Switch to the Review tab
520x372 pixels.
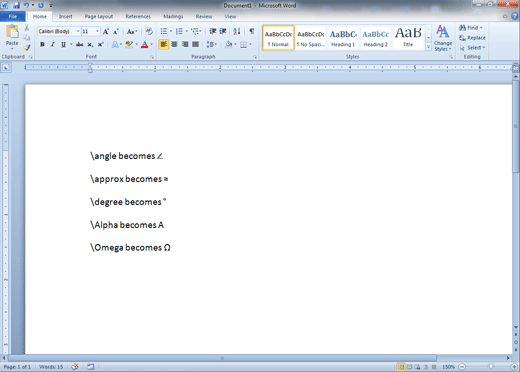tap(204, 16)
